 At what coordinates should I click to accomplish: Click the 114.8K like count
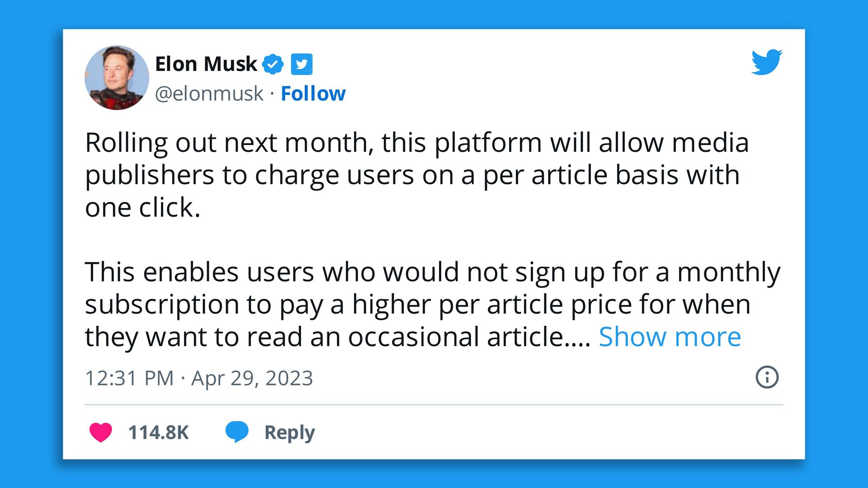coord(158,432)
